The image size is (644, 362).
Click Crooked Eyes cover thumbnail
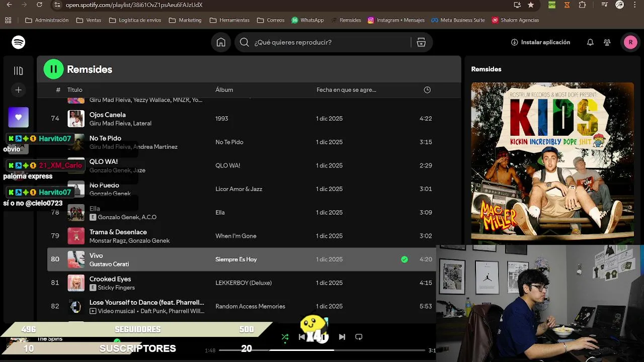tap(76, 283)
